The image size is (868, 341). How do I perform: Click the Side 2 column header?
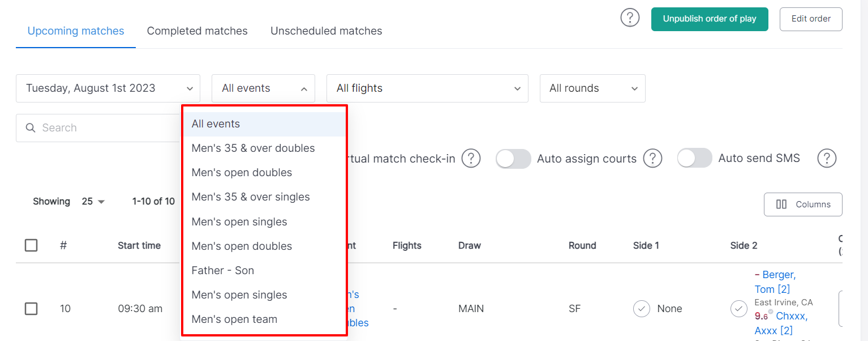tap(744, 246)
